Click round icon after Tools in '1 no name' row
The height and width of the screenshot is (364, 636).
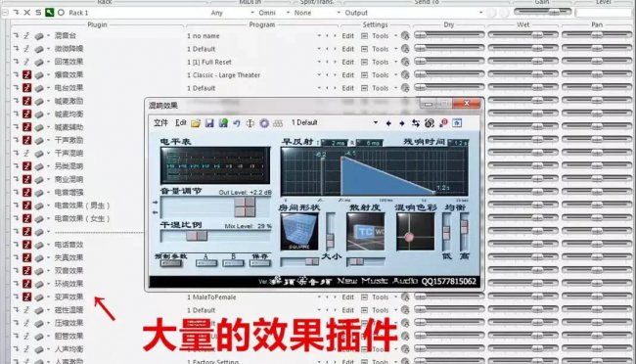coord(405,35)
